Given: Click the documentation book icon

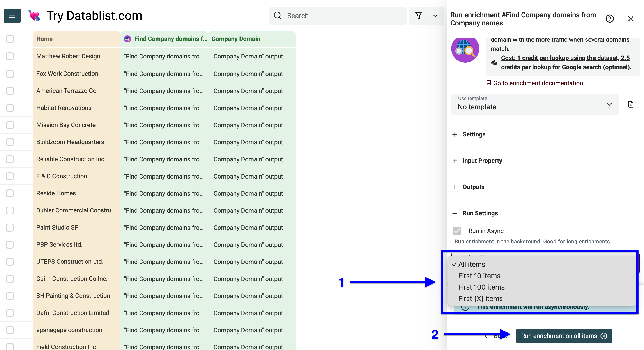Looking at the screenshot, I should point(489,83).
